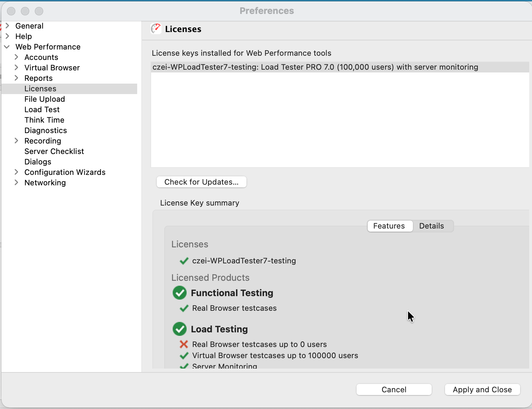Click green check beside czei-WPLoadTester7-testing license
532x409 pixels.
[x=184, y=261]
